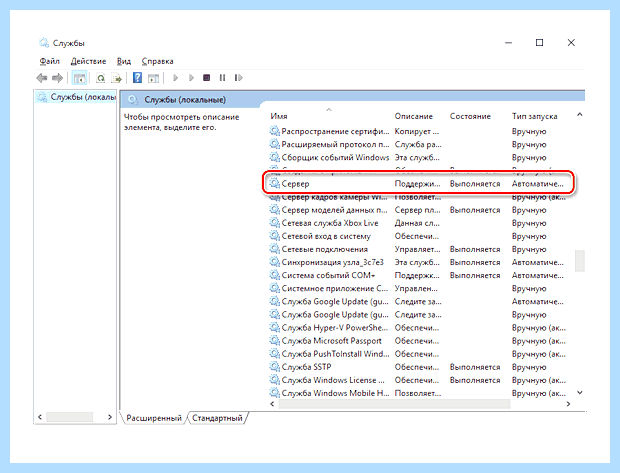The height and width of the screenshot is (473, 620).
Task: Click Выполняется status in Сервер row
Action: [475, 184]
